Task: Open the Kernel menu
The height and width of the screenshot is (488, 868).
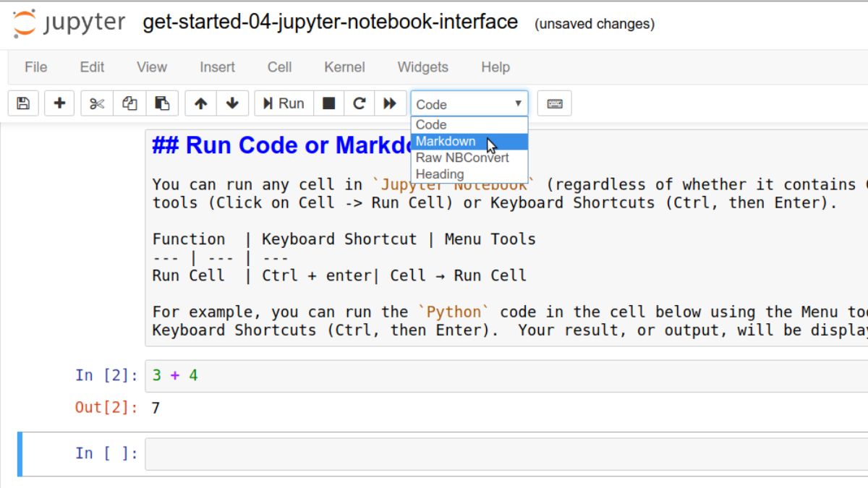Action: 344,67
